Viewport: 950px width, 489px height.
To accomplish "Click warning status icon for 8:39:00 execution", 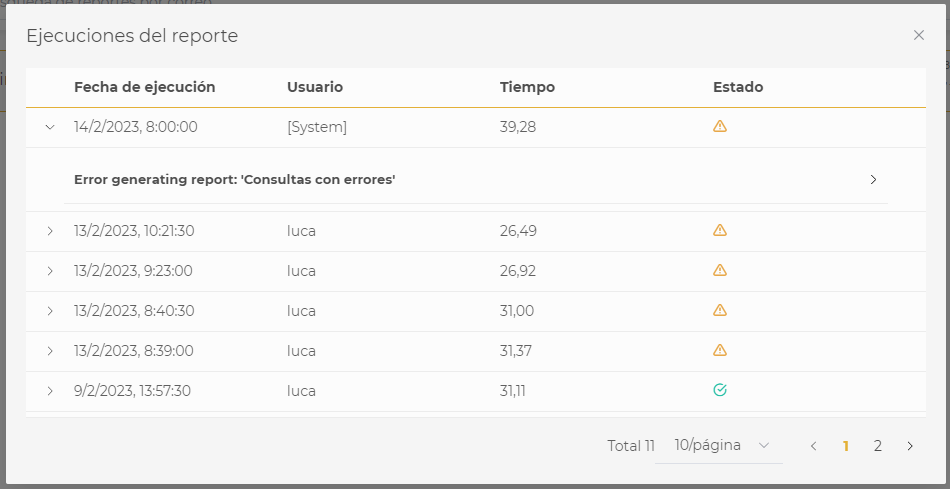I will tap(720, 351).
